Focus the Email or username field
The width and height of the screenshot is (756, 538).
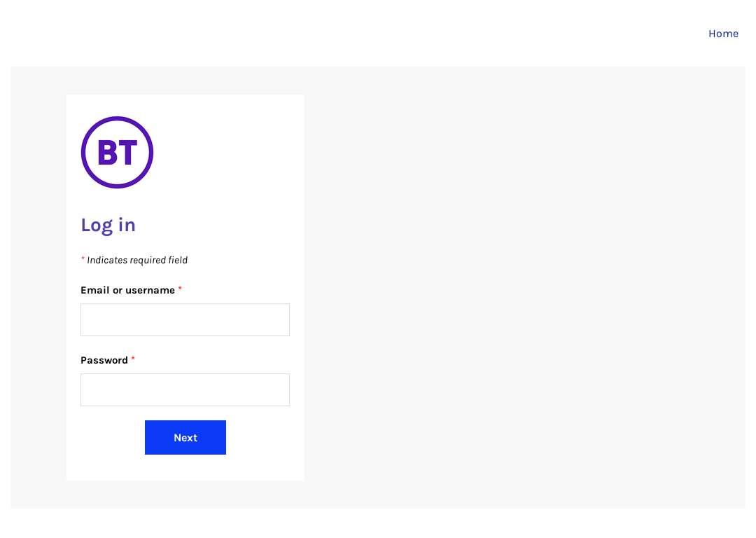(x=185, y=319)
